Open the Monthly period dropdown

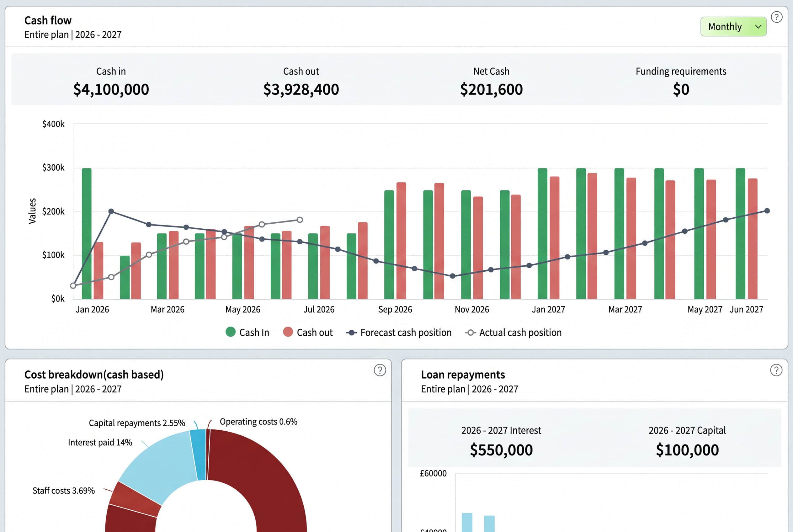pos(733,26)
